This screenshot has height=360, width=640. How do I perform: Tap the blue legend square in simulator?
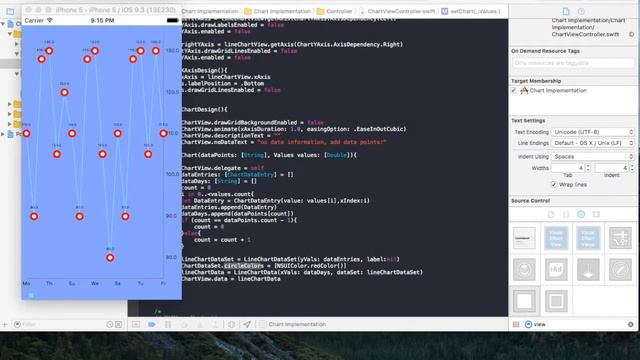pyautogui.click(x=31, y=294)
